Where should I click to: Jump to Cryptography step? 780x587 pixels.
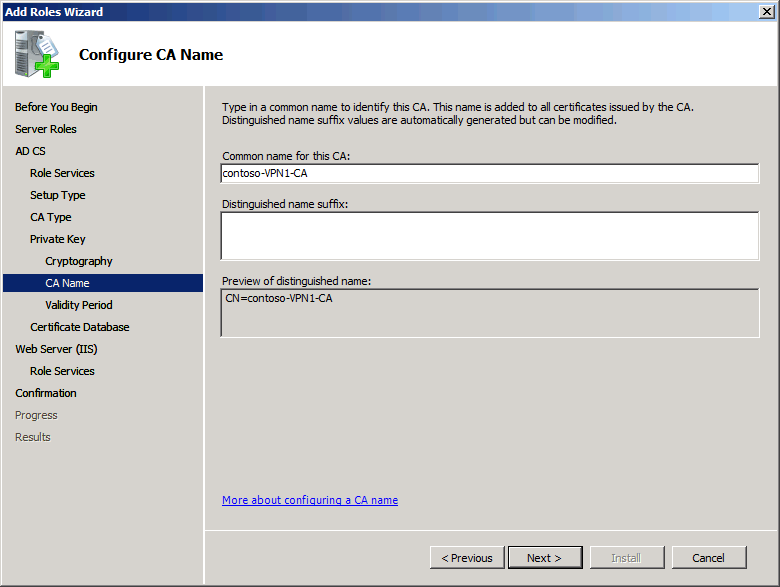[x=79, y=261]
